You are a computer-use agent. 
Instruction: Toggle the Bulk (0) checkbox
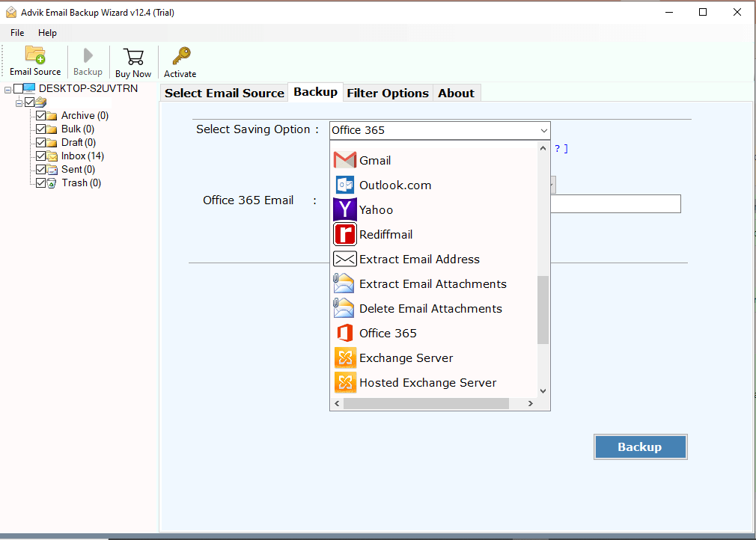click(x=40, y=129)
